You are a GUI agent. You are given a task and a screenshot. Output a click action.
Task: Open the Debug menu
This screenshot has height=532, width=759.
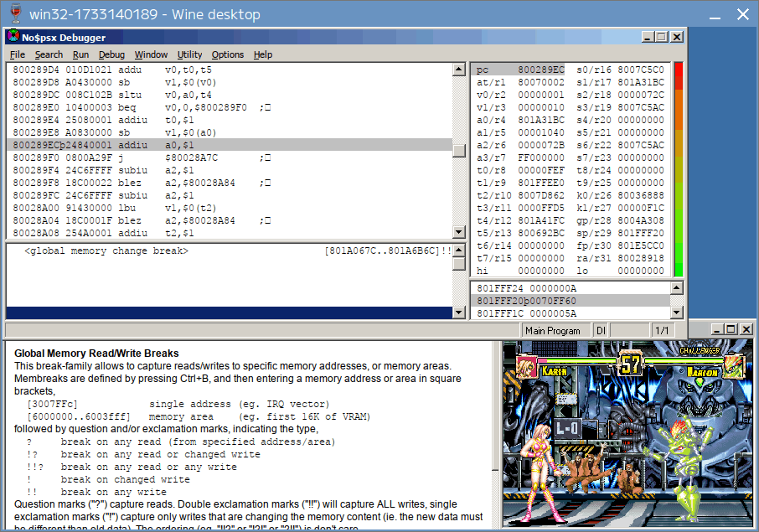point(111,54)
